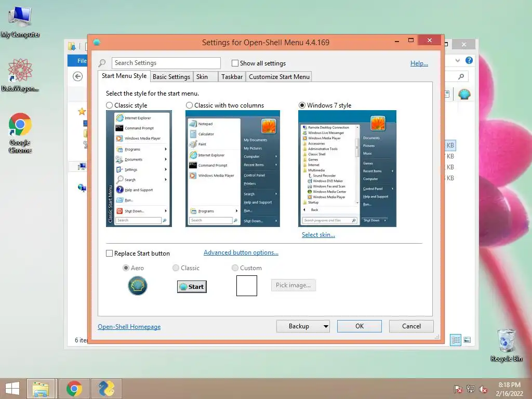Click the Windows 7 style preview image
This screenshot has width=532, height=399.
347,169
